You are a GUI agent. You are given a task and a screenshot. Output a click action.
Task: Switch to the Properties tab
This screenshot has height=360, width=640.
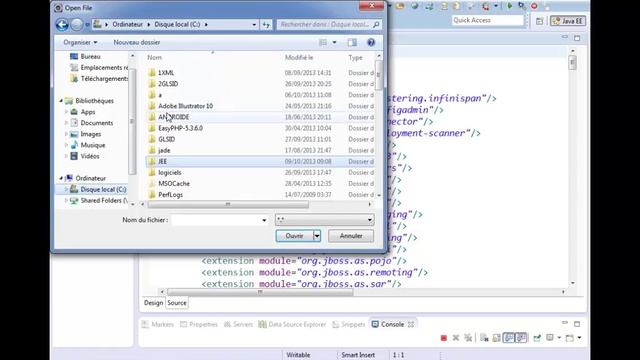pyautogui.click(x=199, y=324)
